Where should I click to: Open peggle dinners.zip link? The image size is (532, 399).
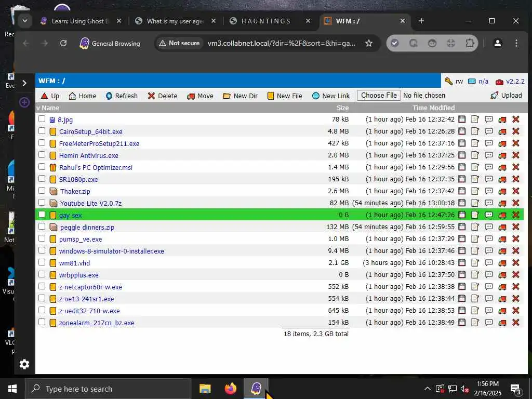click(87, 227)
